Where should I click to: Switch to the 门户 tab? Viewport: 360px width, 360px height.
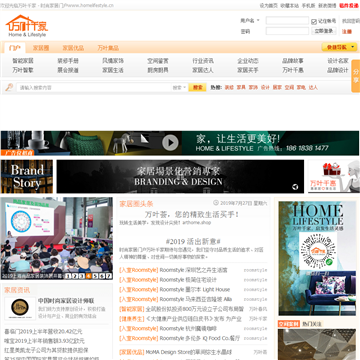[x=15, y=48]
